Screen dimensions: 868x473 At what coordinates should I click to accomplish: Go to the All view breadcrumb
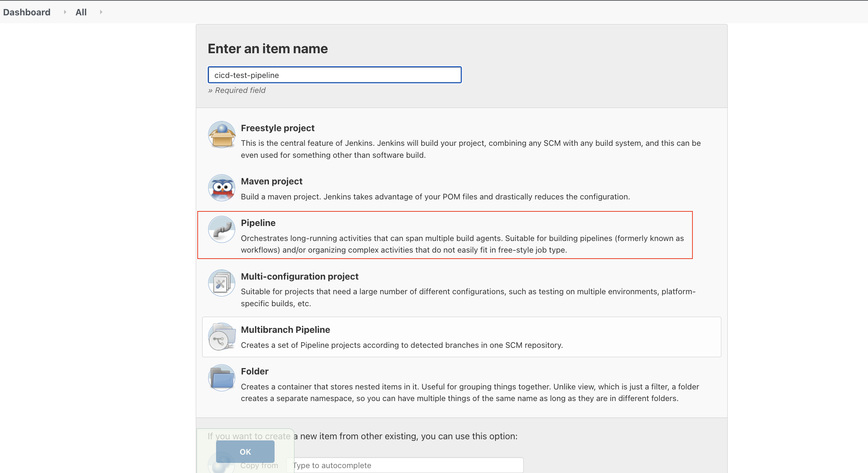(x=81, y=12)
